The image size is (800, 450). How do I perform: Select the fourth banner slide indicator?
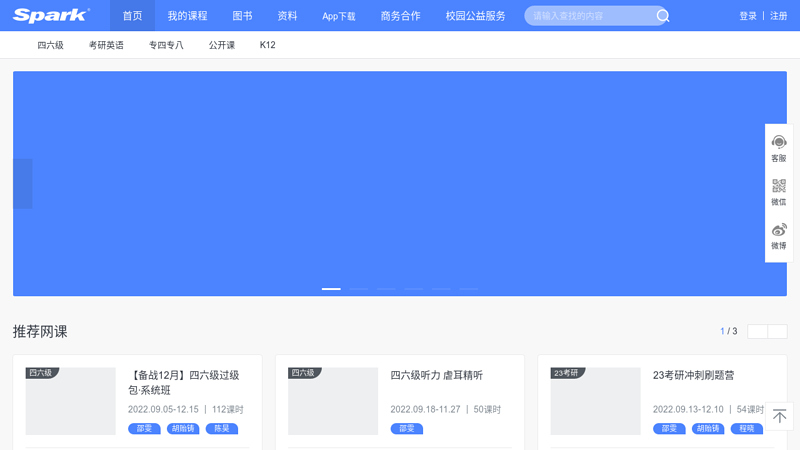(x=414, y=289)
